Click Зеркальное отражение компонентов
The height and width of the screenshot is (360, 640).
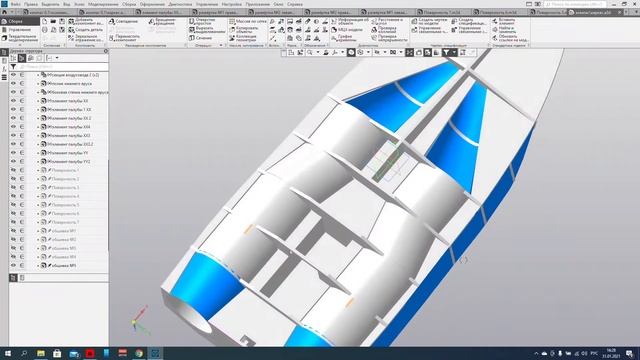pyautogui.click(x=86, y=38)
